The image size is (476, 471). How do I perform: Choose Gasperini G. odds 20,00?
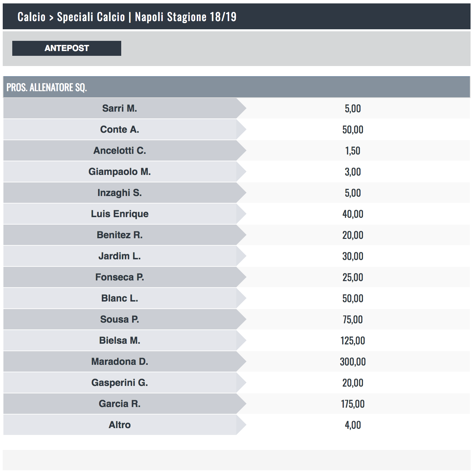click(x=353, y=383)
